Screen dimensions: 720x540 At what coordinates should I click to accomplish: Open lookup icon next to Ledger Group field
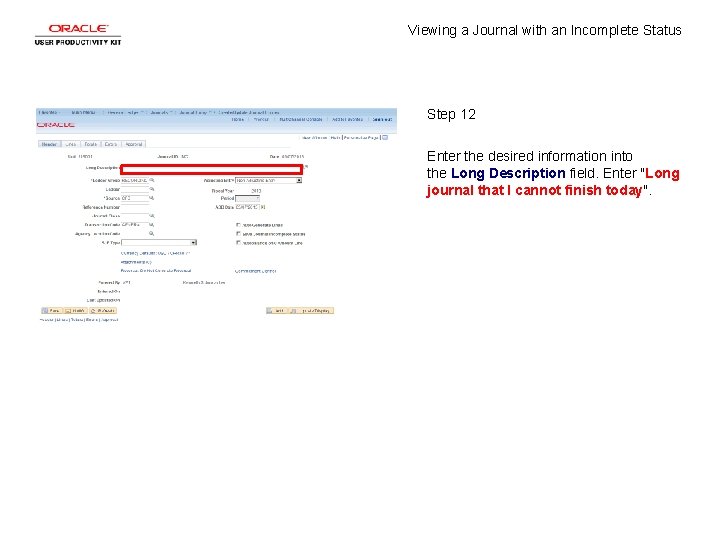(x=152, y=180)
